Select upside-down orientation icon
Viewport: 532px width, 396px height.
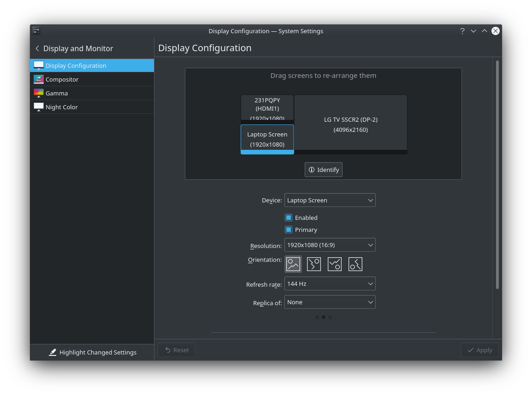(335, 264)
